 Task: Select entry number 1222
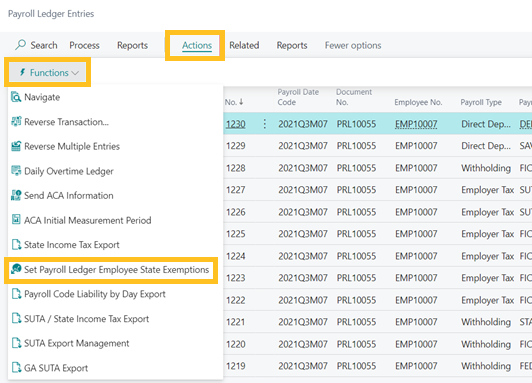235,300
